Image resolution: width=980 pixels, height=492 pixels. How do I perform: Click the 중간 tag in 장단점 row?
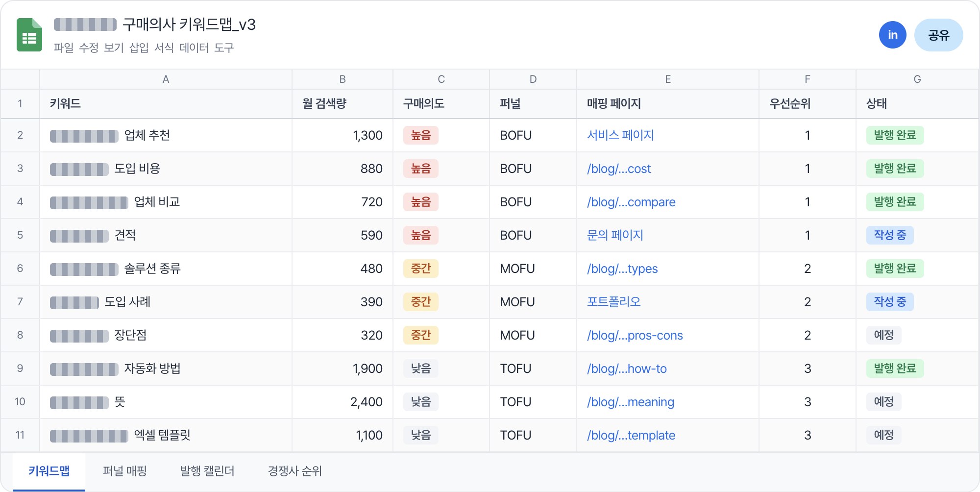pos(421,335)
